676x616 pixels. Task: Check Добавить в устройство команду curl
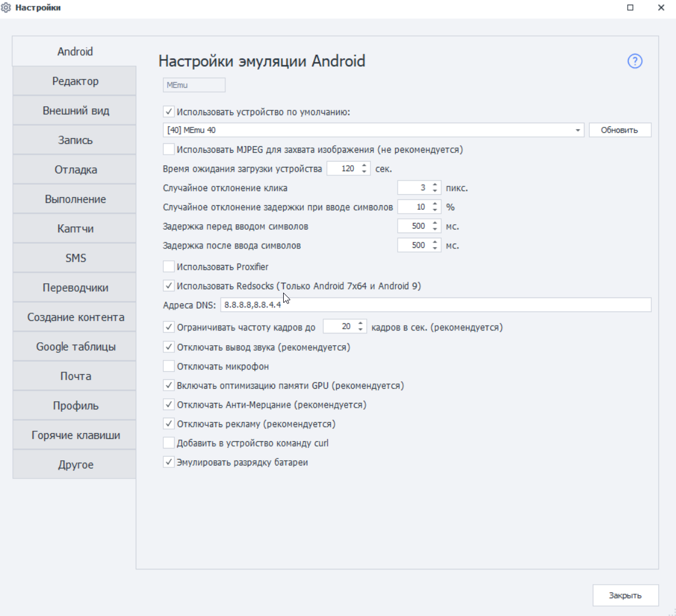[169, 443]
